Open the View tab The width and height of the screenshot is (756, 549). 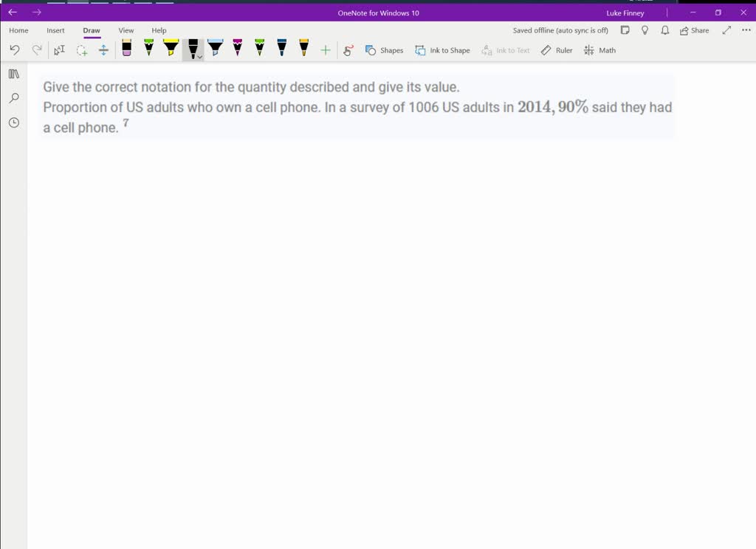126,30
